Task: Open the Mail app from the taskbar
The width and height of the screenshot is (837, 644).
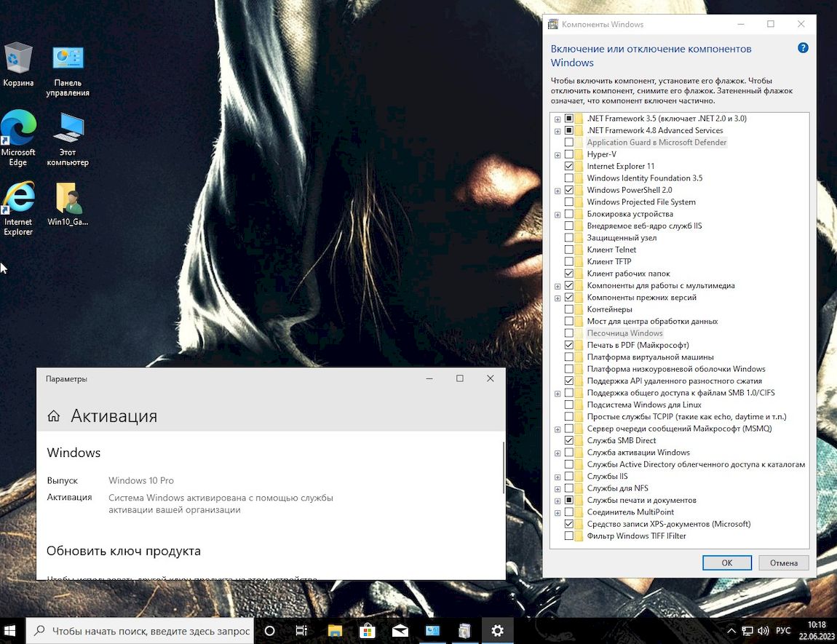Action: pyautogui.click(x=400, y=630)
